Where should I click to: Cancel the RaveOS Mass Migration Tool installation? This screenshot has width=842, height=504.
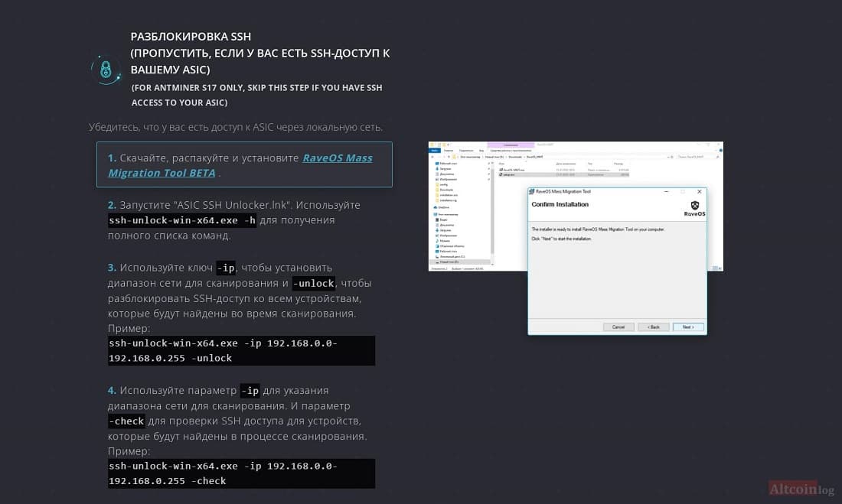pyautogui.click(x=618, y=327)
